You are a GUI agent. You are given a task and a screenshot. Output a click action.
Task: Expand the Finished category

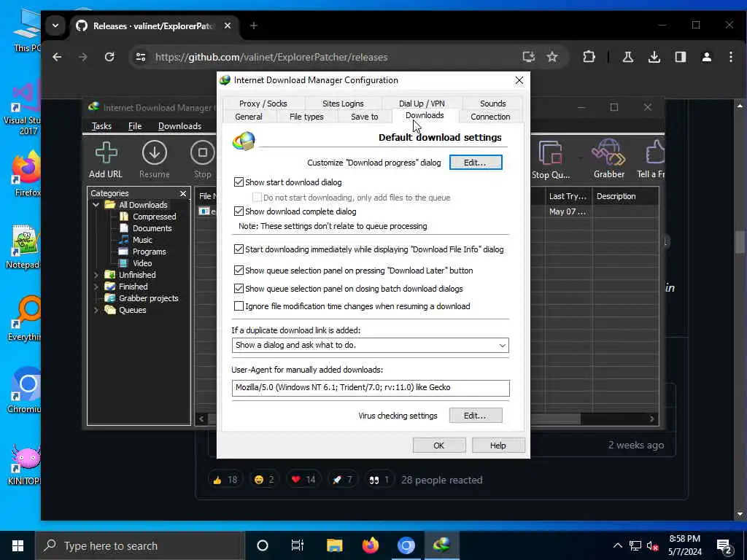click(96, 287)
